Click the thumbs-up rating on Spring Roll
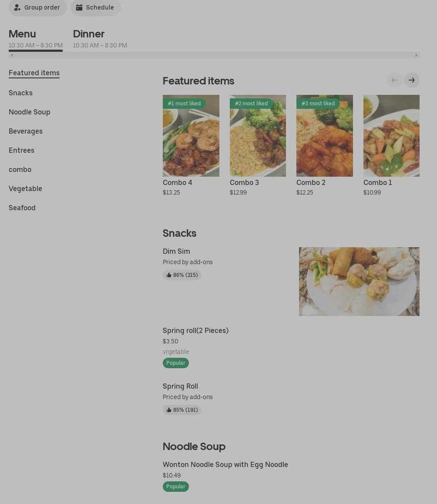 [182, 410]
